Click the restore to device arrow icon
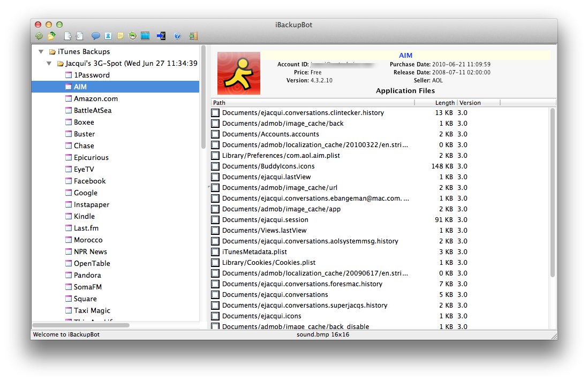Screen dimensions: 588x382 coord(161,36)
